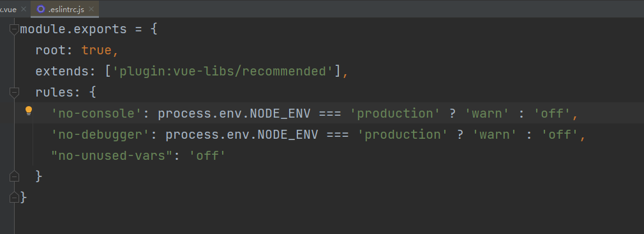Collapse the module.exports fold marker

pos(15,29)
